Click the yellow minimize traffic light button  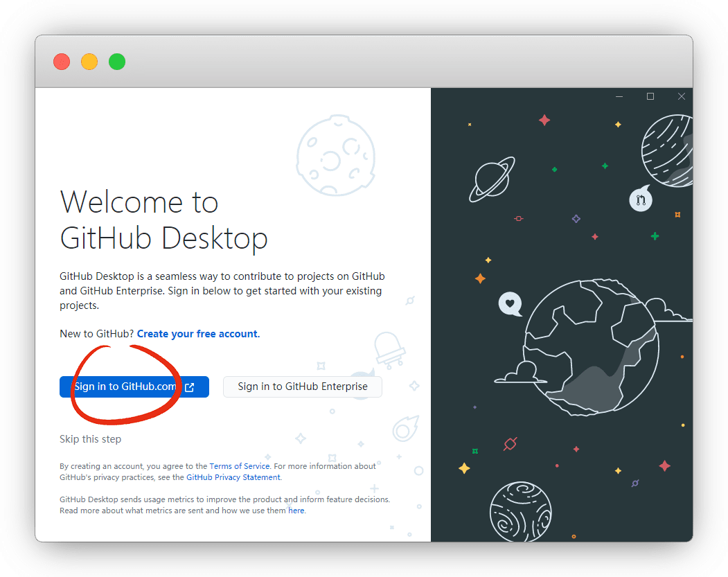tap(89, 62)
